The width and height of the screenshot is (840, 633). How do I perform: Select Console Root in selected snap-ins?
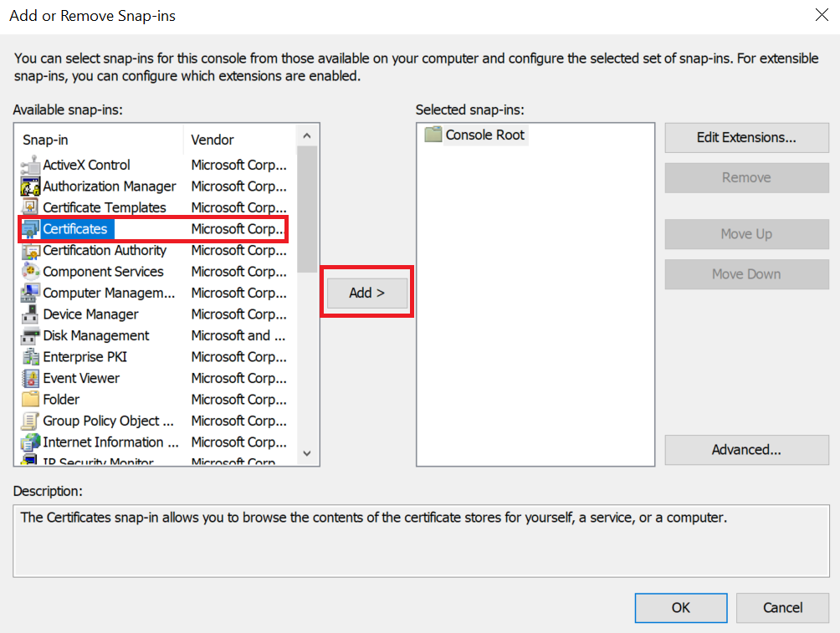[484, 135]
